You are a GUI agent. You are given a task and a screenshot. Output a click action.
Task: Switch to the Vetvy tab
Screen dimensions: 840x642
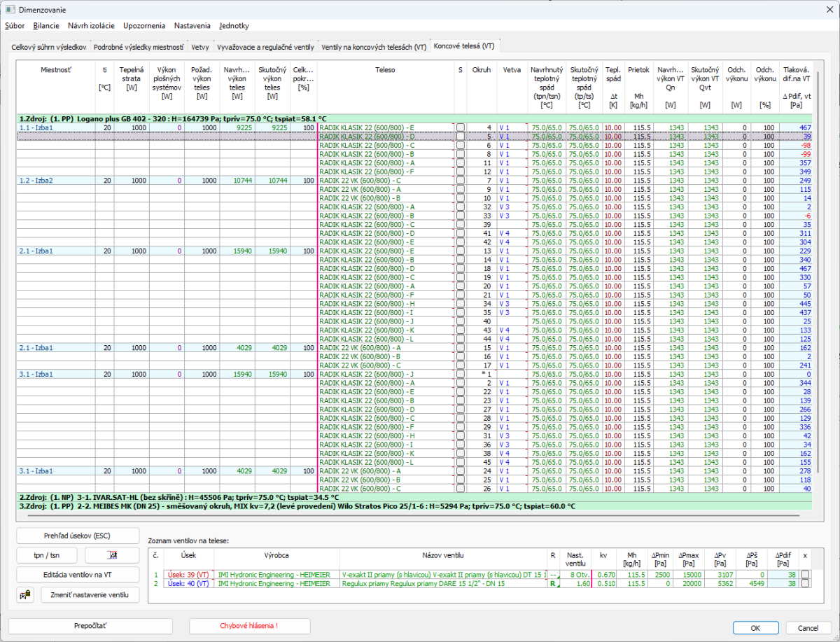(x=200, y=47)
